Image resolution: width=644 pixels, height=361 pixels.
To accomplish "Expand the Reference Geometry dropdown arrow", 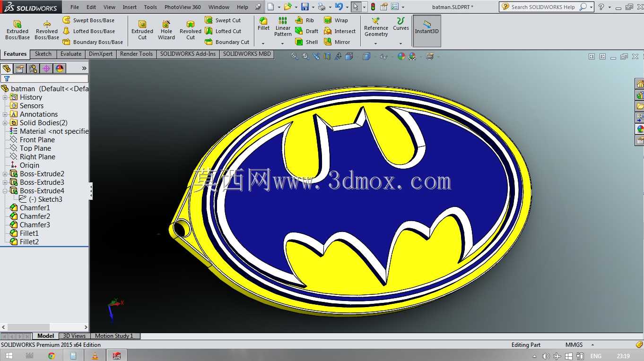I will pyautogui.click(x=376, y=43).
